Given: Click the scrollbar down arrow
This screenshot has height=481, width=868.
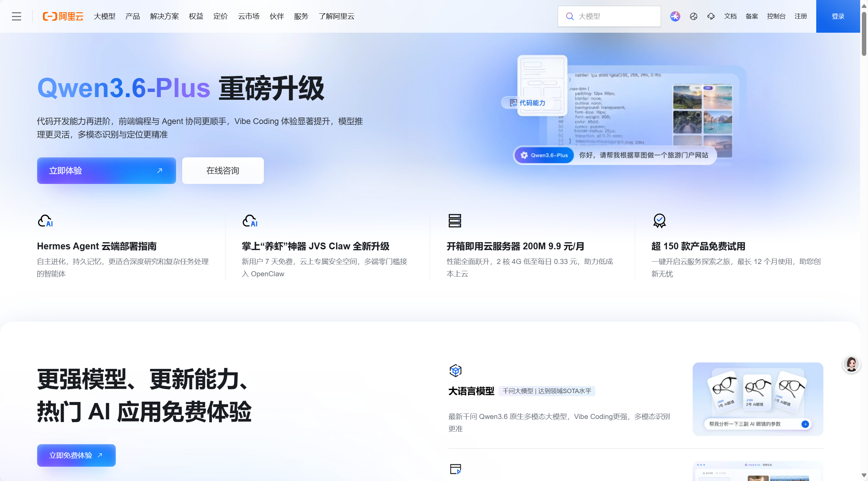Looking at the screenshot, I should coord(864,475).
